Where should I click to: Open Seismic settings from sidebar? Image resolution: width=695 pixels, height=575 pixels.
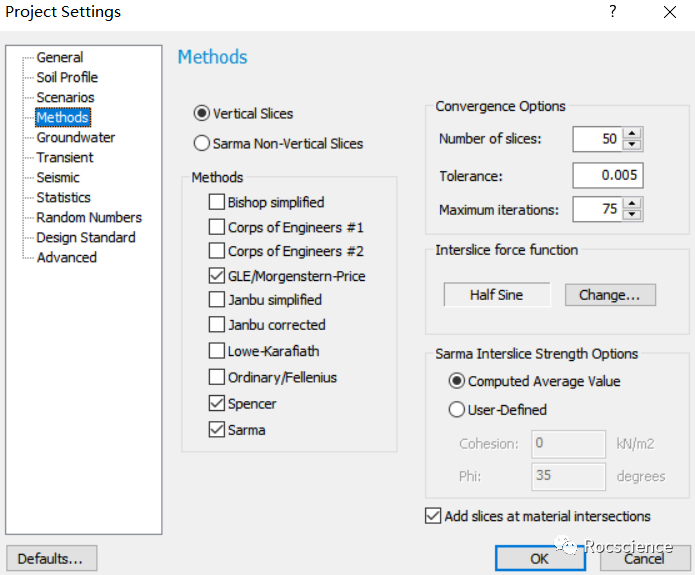pos(58,178)
